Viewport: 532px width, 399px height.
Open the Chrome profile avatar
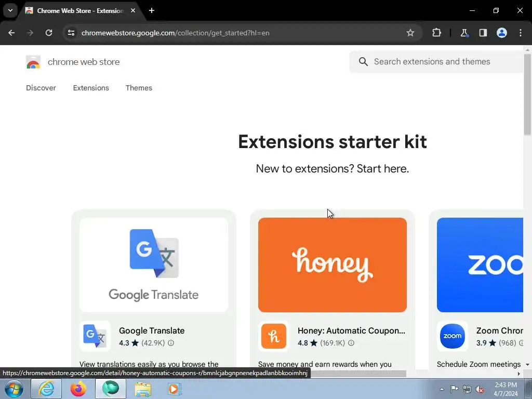[x=502, y=33]
